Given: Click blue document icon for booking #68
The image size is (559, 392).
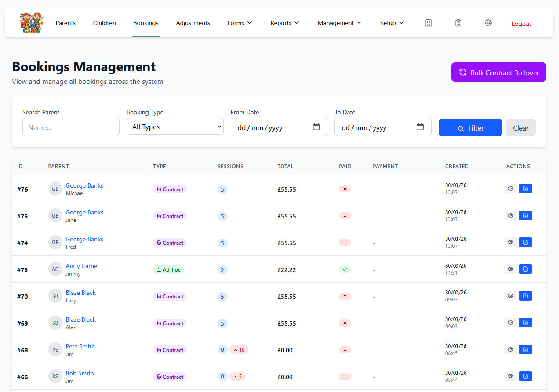Looking at the screenshot, I should pyautogui.click(x=525, y=349).
